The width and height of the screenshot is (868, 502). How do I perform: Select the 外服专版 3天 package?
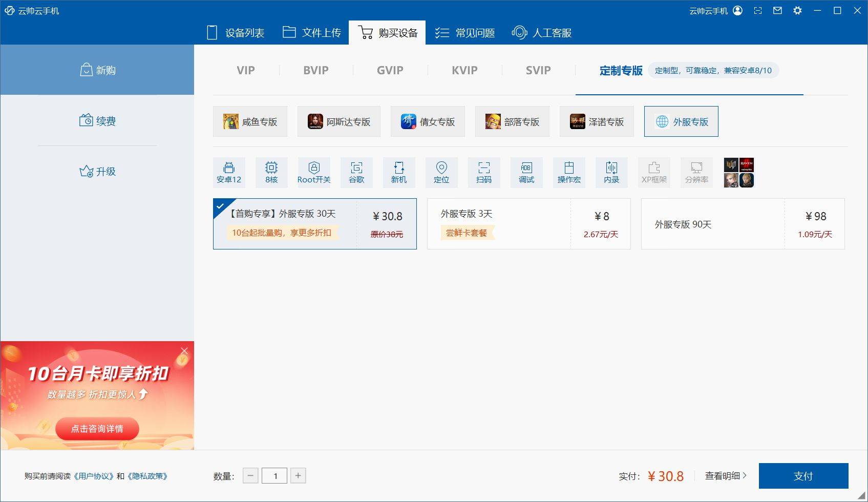[x=528, y=224]
